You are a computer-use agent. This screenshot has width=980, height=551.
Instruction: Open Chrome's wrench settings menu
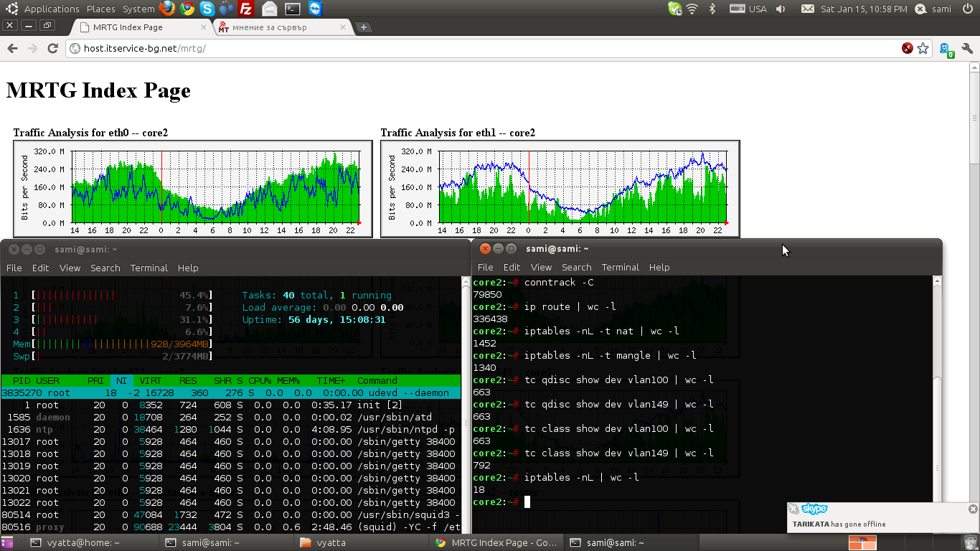pyautogui.click(x=967, y=48)
